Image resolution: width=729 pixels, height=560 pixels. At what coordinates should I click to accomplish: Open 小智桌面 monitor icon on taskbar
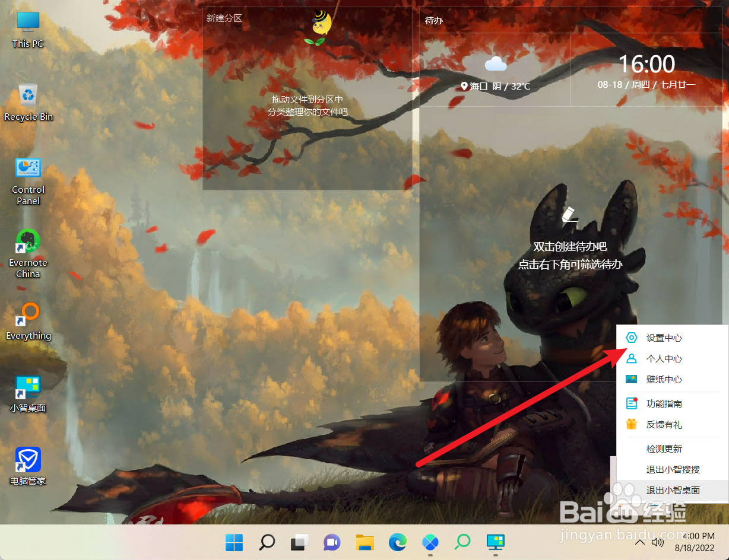coord(495,542)
